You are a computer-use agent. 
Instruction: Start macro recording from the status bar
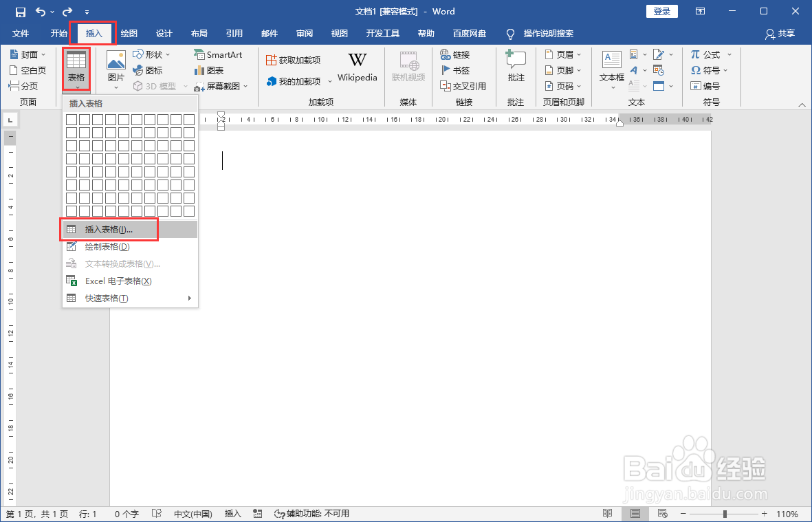tap(257, 513)
